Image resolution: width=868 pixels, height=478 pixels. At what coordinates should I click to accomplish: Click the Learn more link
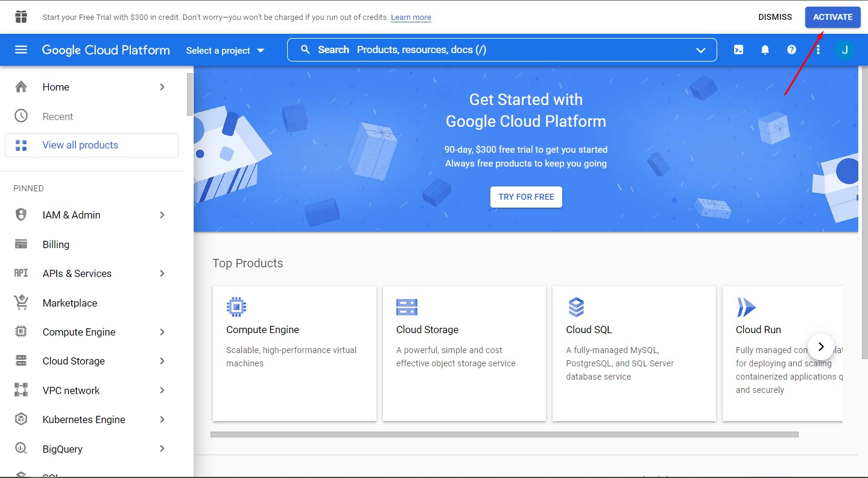411,18
